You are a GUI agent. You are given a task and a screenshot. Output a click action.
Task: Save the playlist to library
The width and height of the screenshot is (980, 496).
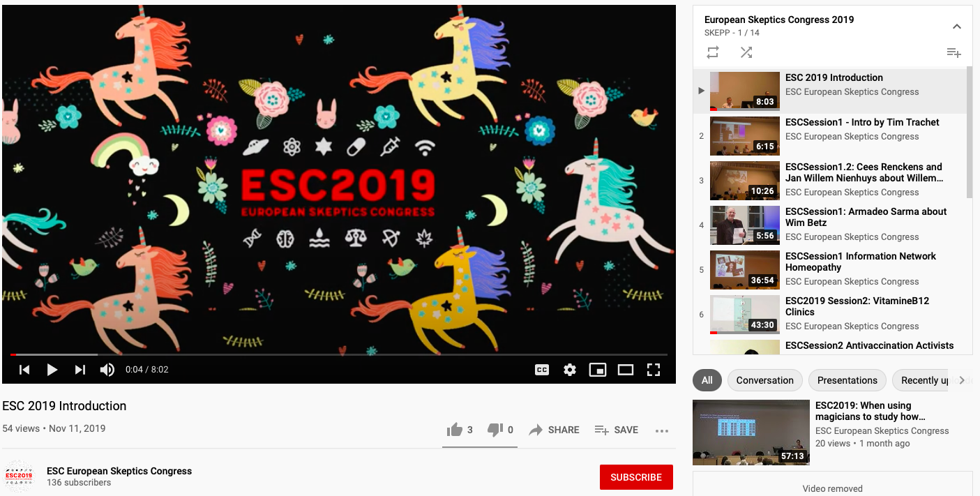953,52
